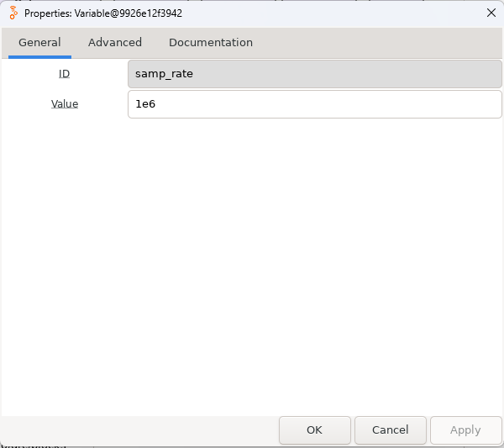Screen dimensions: 504x448
Task: Open the Documentation tab
Action: tap(211, 43)
